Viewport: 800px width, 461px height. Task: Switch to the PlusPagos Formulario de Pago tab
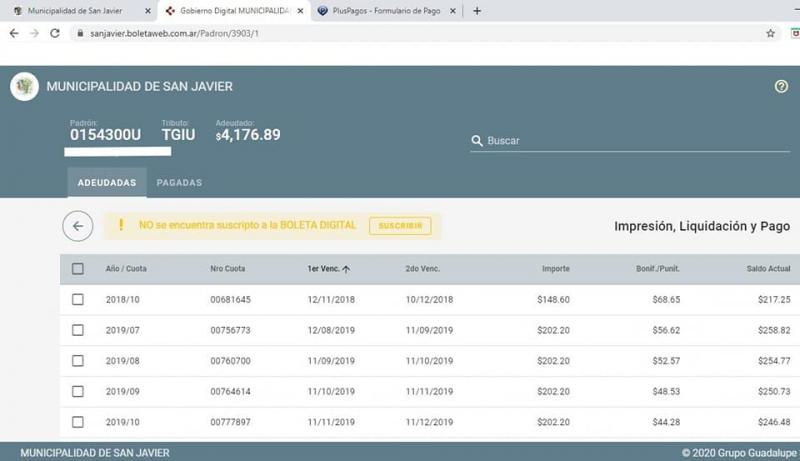point(386,11)
